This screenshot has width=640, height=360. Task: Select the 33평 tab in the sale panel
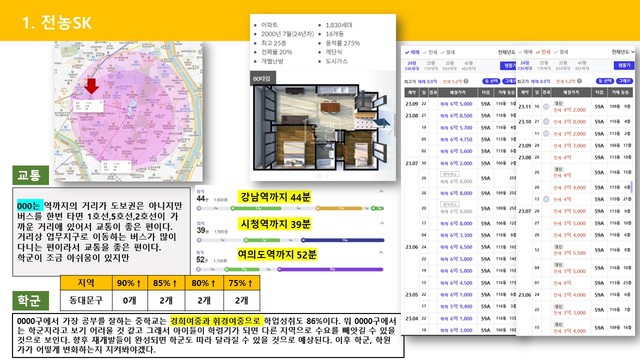tap(449, 66)
